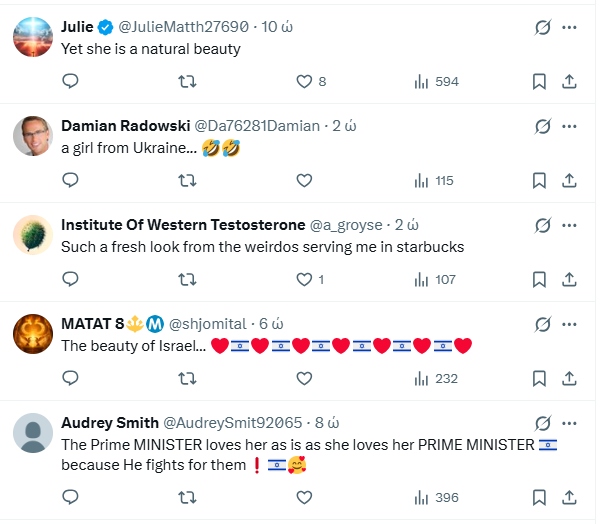Share Institute Of Western Testosterone's tweet
Screen dimensions: 601x524
(x=569, y=280)
